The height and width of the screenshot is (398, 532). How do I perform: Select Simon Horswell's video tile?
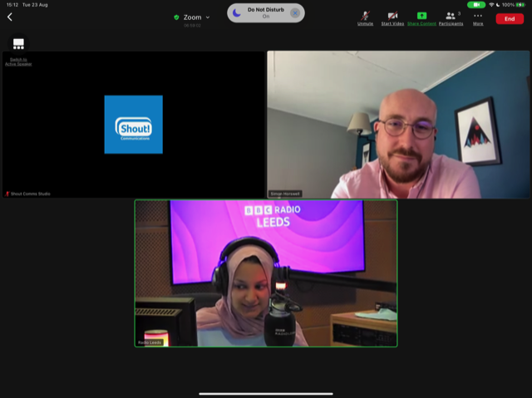click(398, 125)
